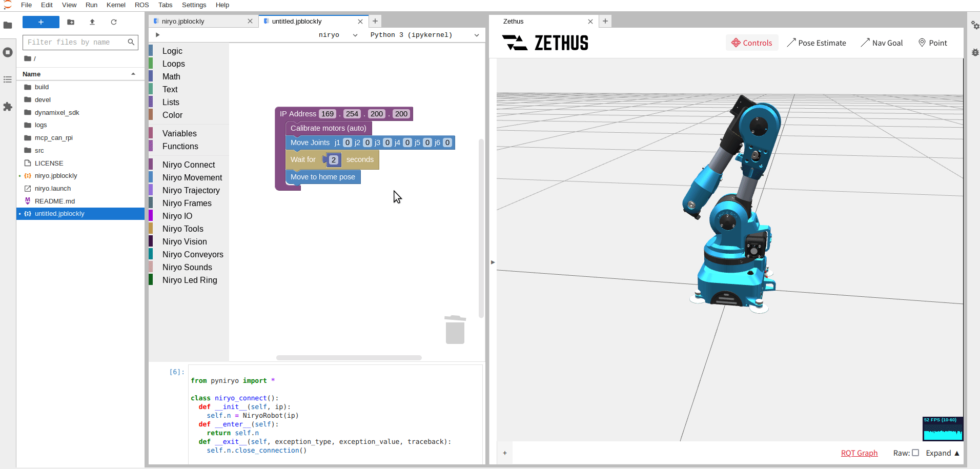The width and height of the screenshot is (980, 469).
Task: Select the Calibrate motors (auto) block
Action: tap(329, 128)
